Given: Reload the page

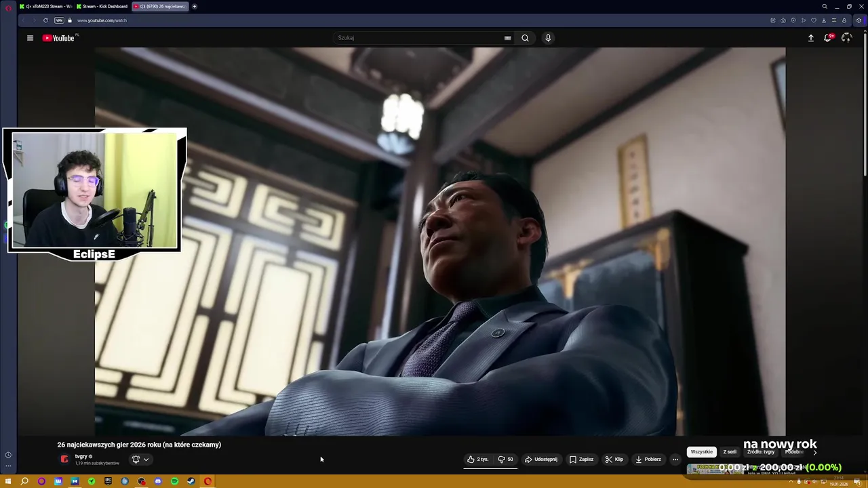Looking at the screenshot, I should pyautogui.click(x=45, y=20).
